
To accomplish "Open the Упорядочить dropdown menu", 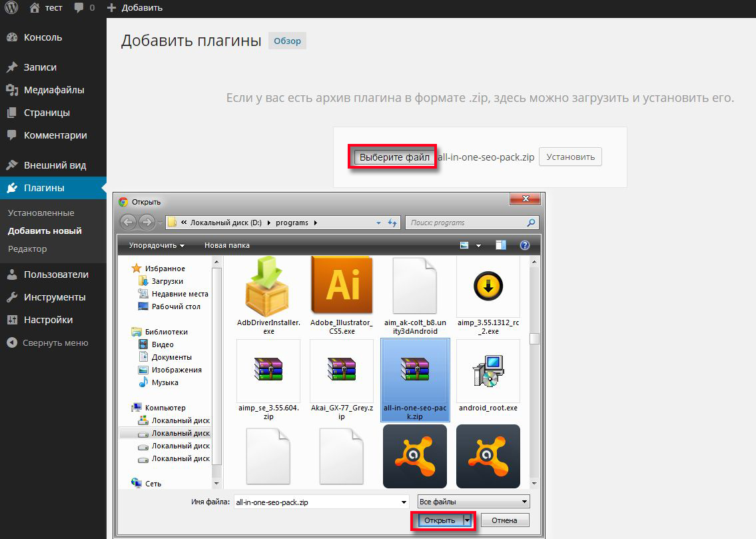I will [157, 245].
